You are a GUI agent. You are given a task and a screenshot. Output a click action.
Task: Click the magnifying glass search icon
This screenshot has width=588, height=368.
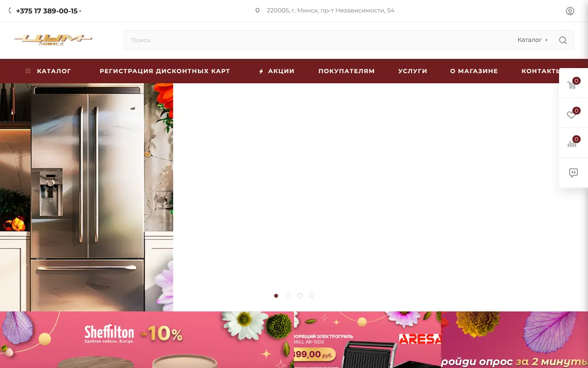click(563, 40)
